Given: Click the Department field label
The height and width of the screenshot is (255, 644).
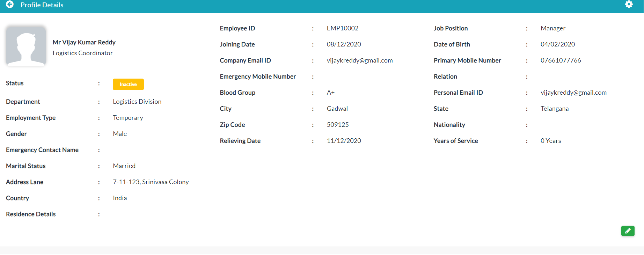Looking at the screenshot, I should 23,102.
